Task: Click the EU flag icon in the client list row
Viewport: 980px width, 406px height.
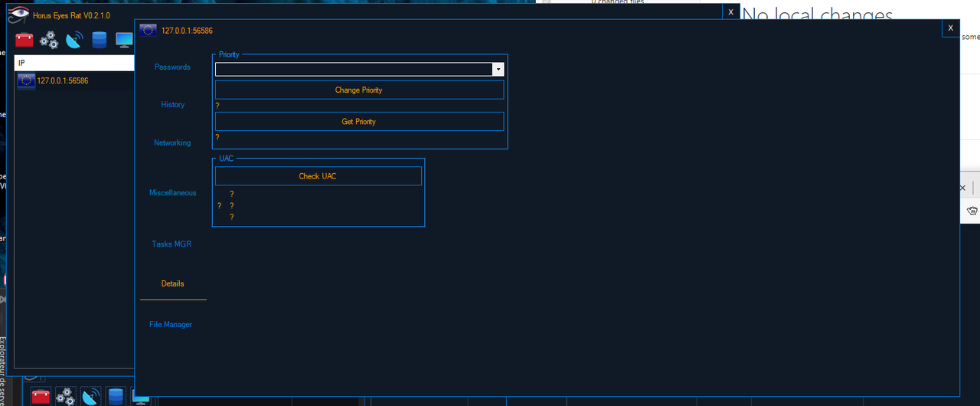Action: coord(26,80)
